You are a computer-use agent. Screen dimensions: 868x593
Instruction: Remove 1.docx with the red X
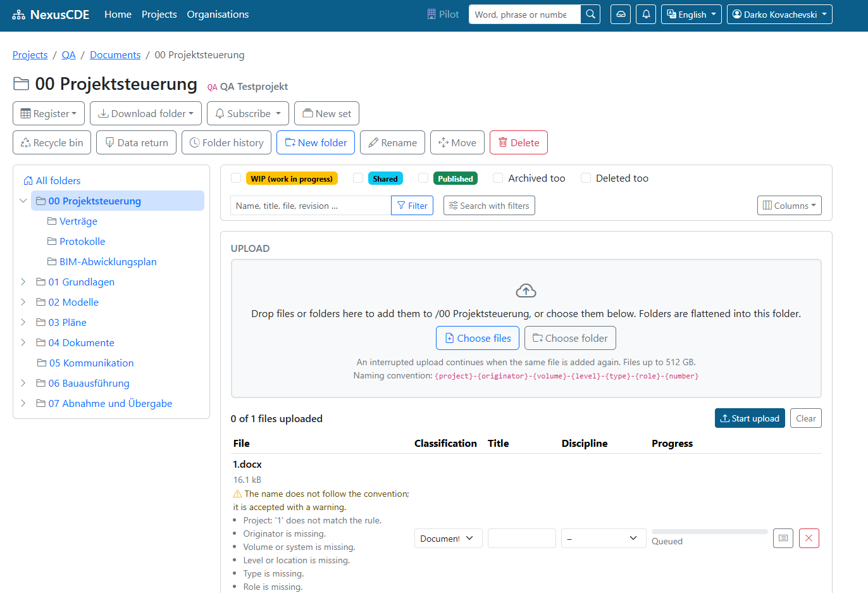[809, 538]
